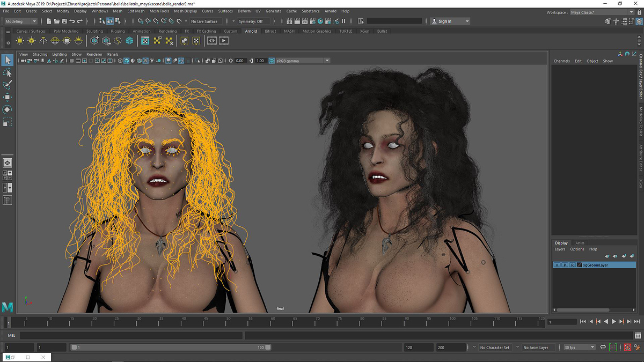Toggle xgGroomLayer visibility V box
Image resolution: width=644 pixels, height=362 pixels.
(557, 265)
